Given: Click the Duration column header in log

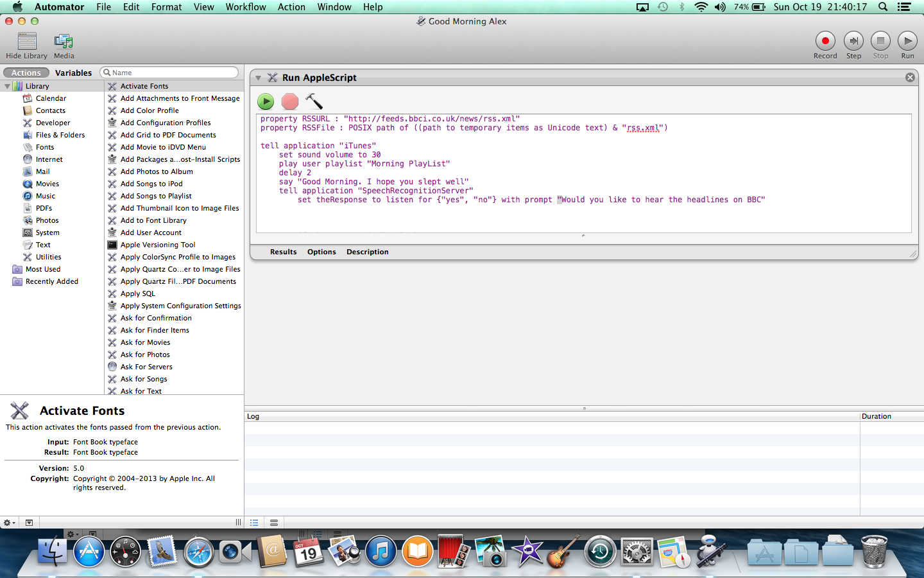Looking at the screenshot, I should (x=891, y=416).
